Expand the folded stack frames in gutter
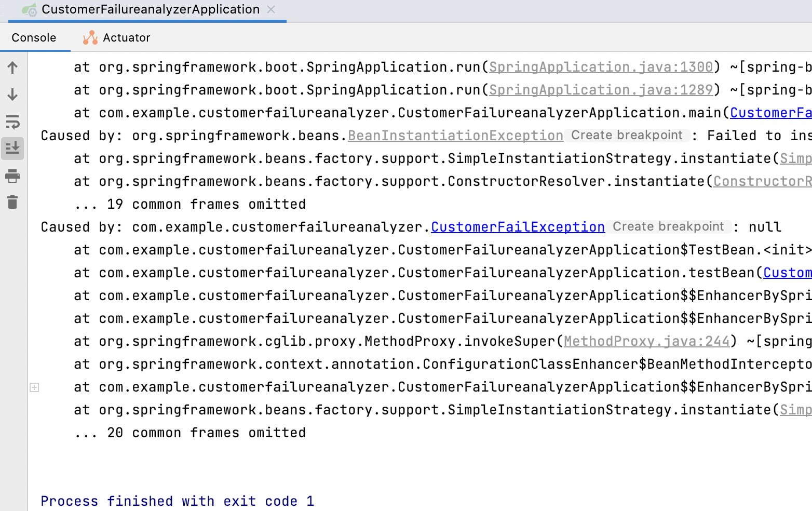This screenshot has width=812, height=511. [x=34, y=387]
